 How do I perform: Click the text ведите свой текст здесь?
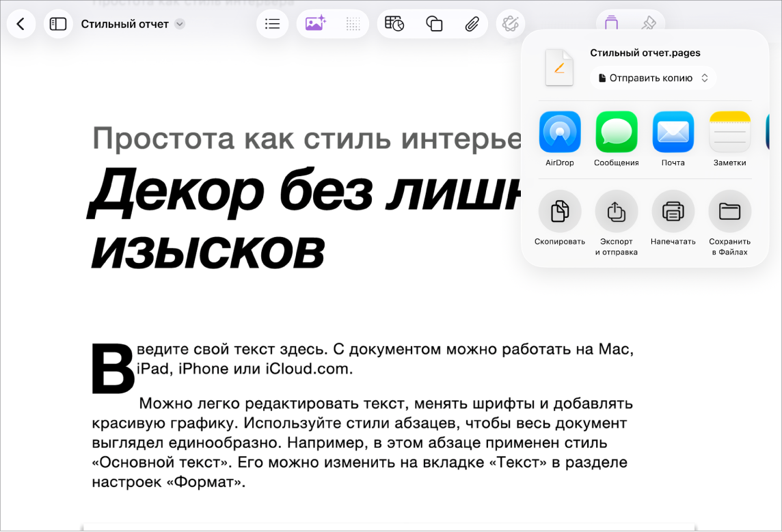(x=232, y=349)
